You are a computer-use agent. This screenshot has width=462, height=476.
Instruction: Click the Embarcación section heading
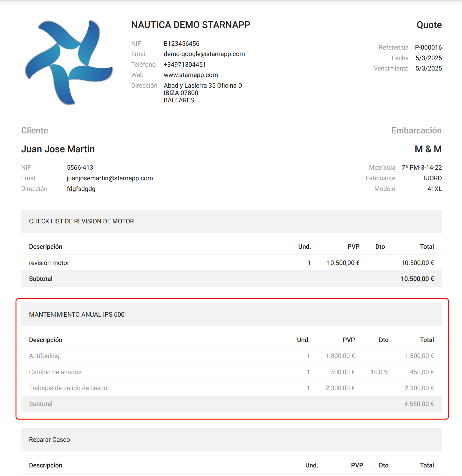click(x=417, y=130)
